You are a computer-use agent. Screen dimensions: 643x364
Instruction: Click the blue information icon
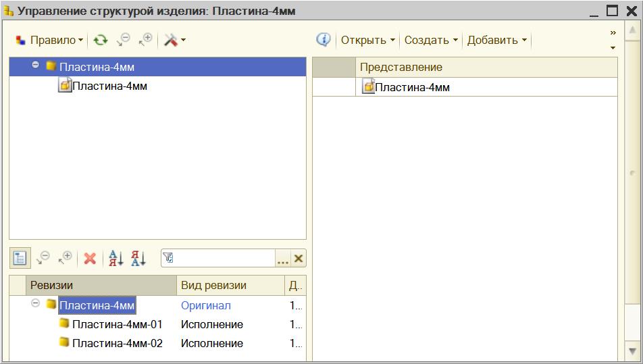tap(324, 40)
